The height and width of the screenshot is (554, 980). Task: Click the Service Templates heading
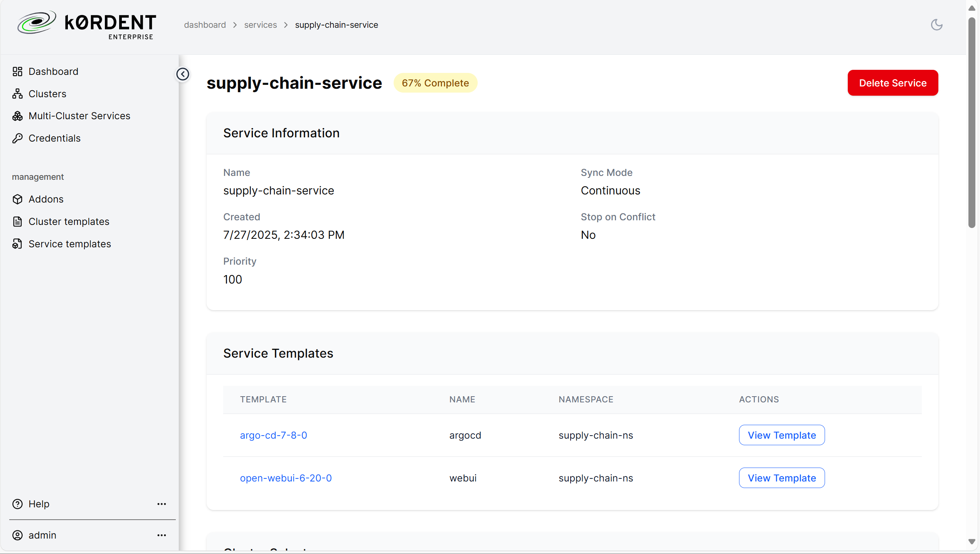tap(278, 353)
